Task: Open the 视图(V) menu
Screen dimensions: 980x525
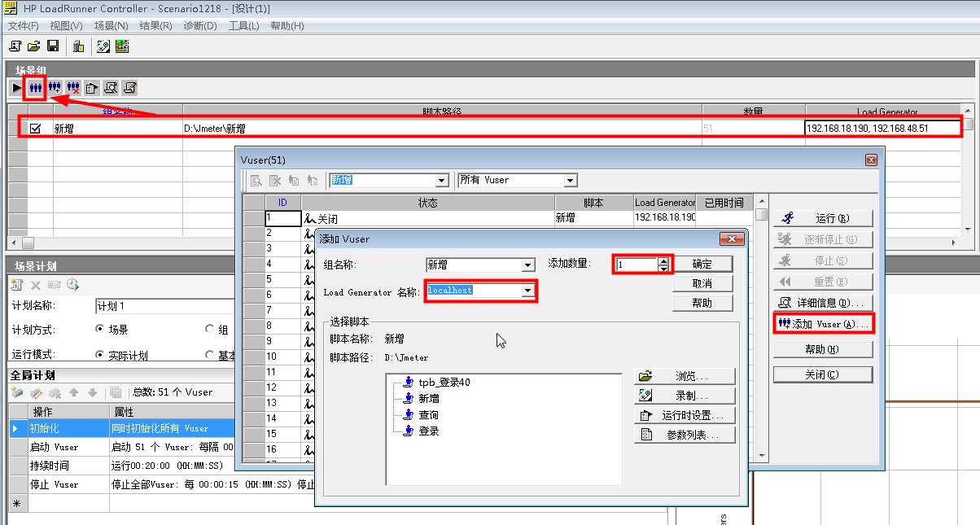Action: [66, 26]
